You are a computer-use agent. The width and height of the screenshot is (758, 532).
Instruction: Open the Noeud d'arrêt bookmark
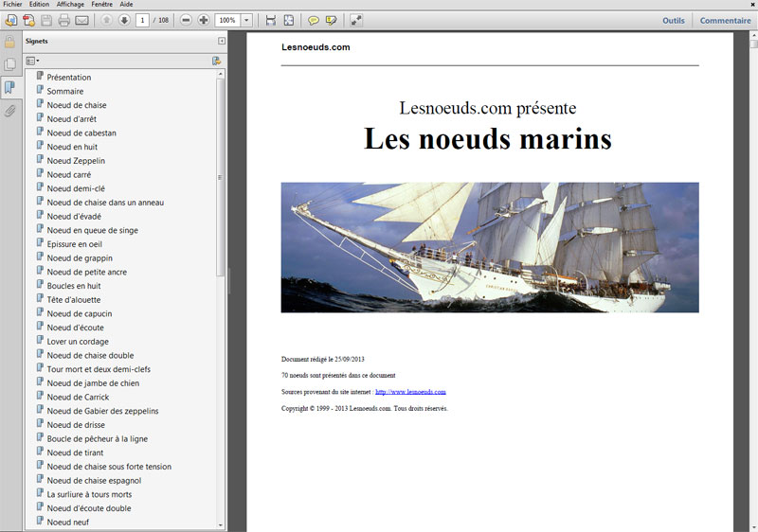click(72, 119)
